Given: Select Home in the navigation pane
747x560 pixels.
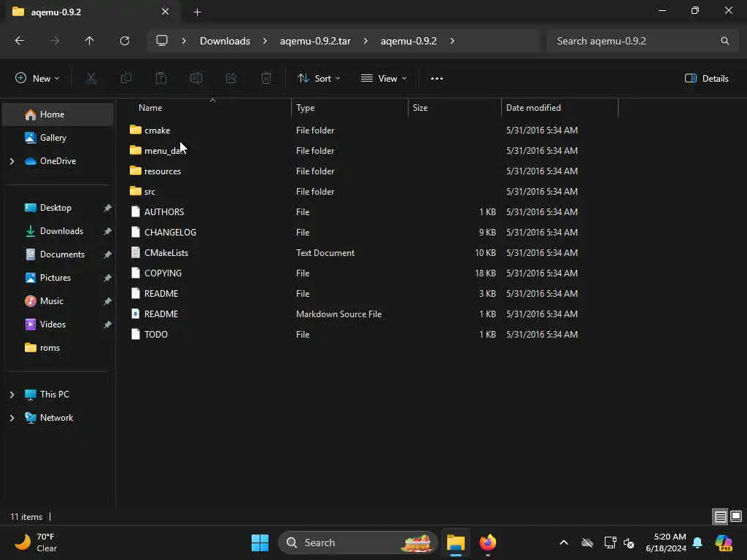Looking at the screenshot, I should (x=58, y=114).
